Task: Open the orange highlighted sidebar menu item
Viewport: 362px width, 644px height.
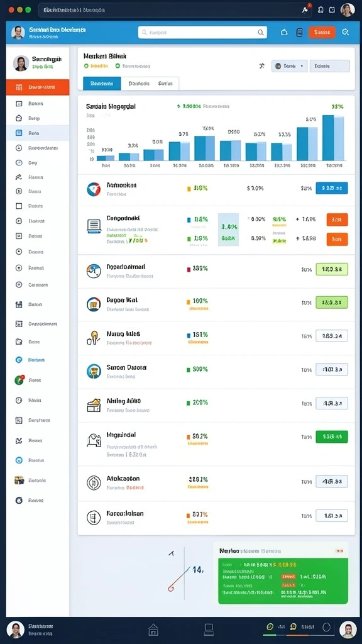Action: 38,87
